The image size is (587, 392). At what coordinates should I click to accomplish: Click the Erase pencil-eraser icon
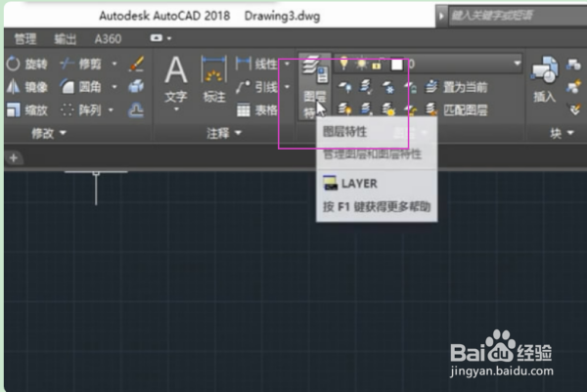136,64
